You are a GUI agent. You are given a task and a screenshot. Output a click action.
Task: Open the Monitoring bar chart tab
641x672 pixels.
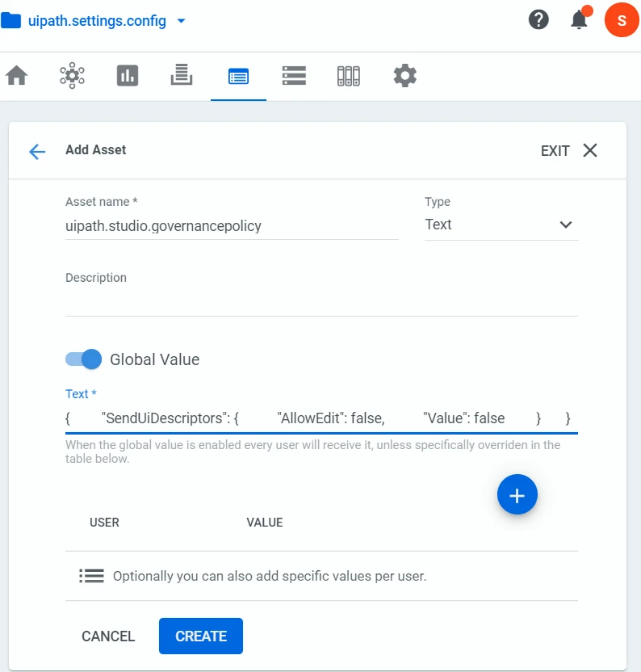(x=128, y=75)
